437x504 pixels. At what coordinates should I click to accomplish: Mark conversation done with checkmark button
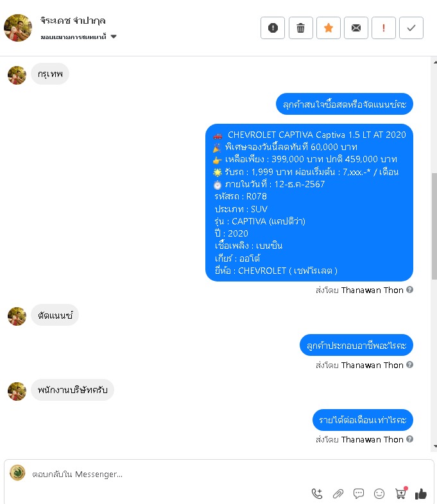click(x=411, y=28)
